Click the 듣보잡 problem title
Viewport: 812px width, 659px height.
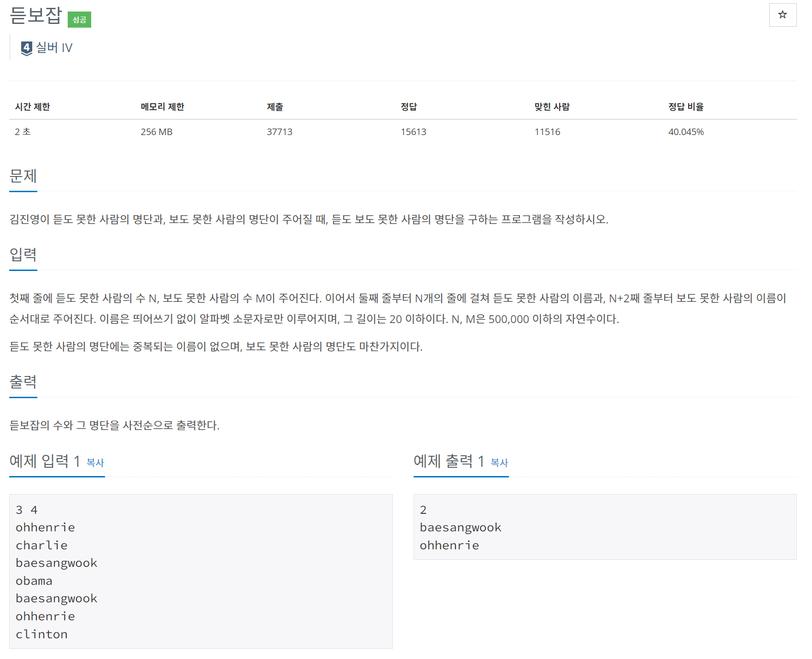[x=35, y=16]
